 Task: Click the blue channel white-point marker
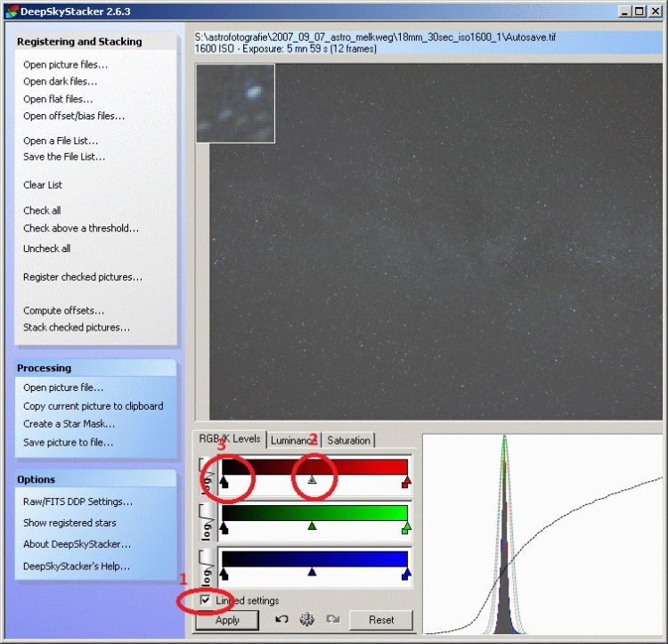pyautogui.click(x=406, y=574)
